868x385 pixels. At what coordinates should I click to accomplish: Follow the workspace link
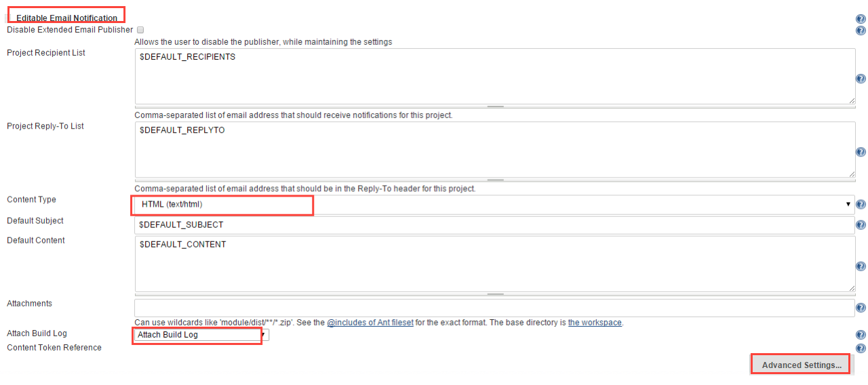point(595,323)
